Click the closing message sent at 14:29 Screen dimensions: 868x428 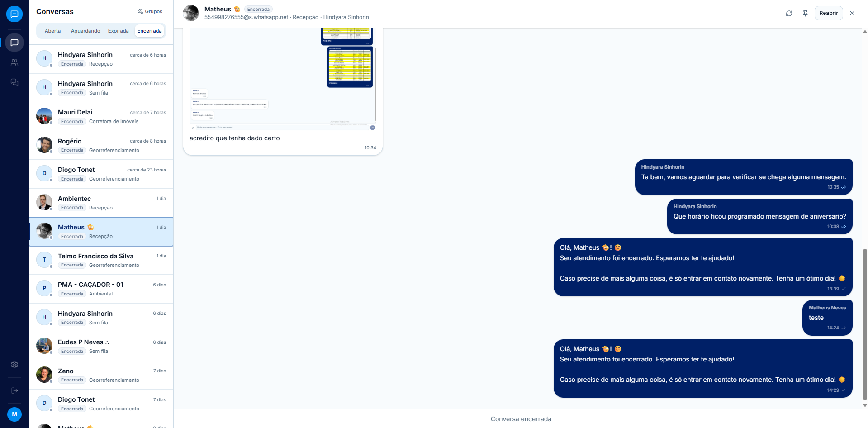(703, 368)
